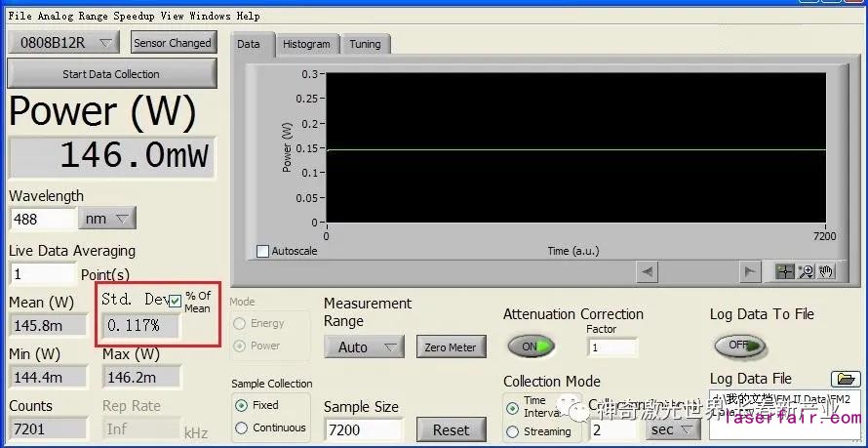Click Start Data Collection button

(x=111, y=74)
